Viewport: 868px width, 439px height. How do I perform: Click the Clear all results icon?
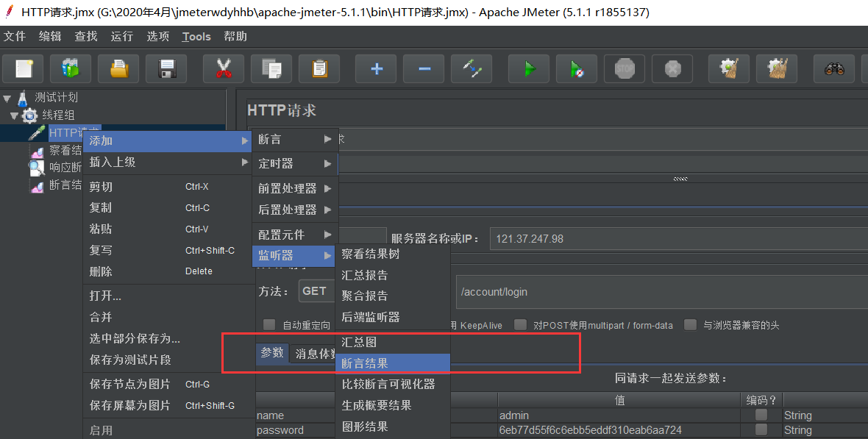[778, 68]
